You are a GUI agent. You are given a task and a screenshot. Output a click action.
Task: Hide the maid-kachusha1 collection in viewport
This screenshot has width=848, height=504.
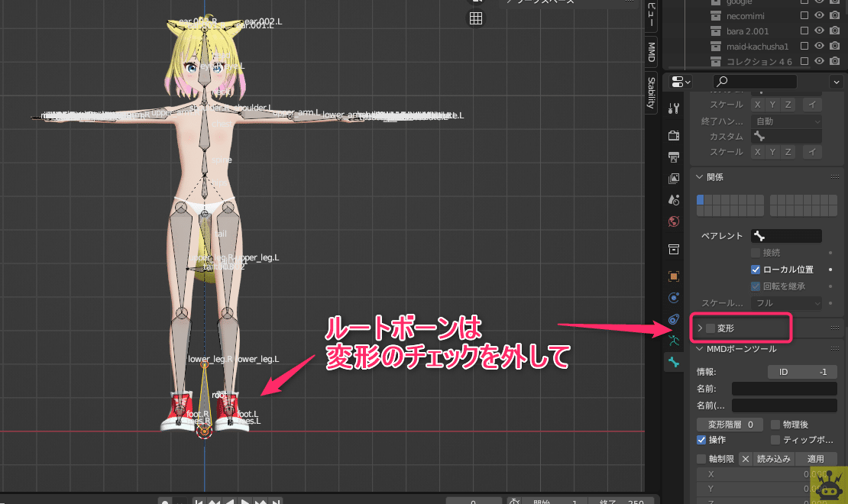coord(819,46)
